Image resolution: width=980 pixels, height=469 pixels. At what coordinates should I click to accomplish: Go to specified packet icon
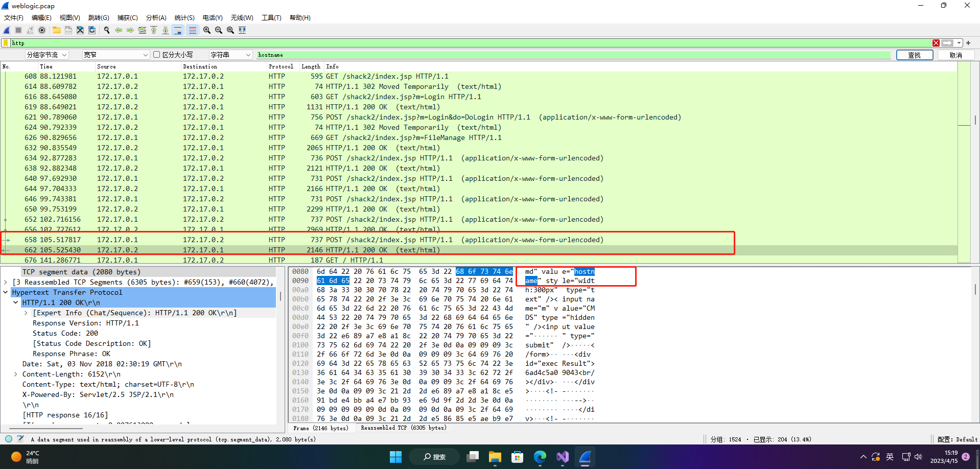[x=142, y=30]
